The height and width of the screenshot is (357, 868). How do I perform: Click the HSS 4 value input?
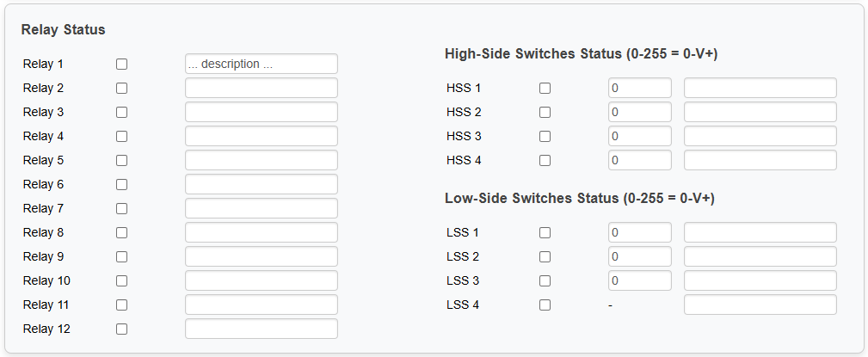639,160
